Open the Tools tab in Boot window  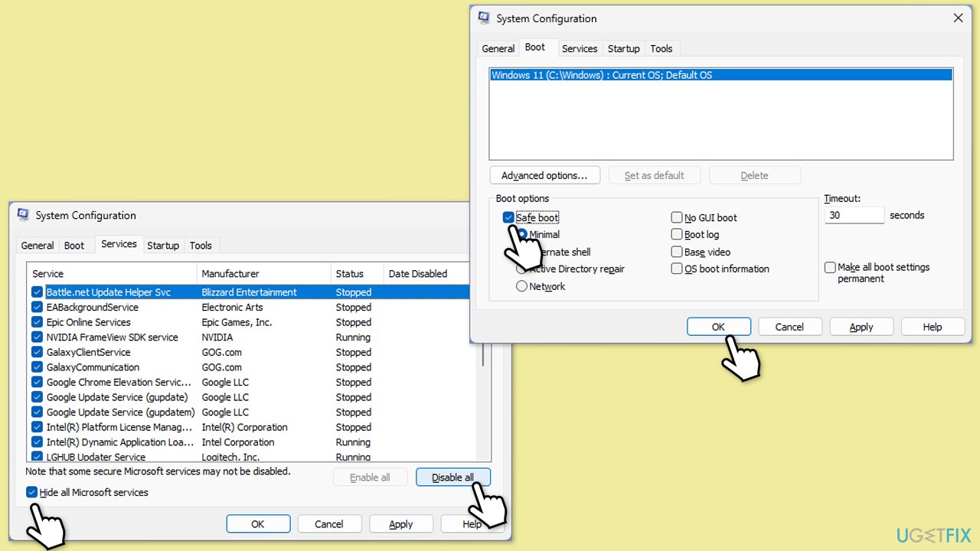[661, 48]
